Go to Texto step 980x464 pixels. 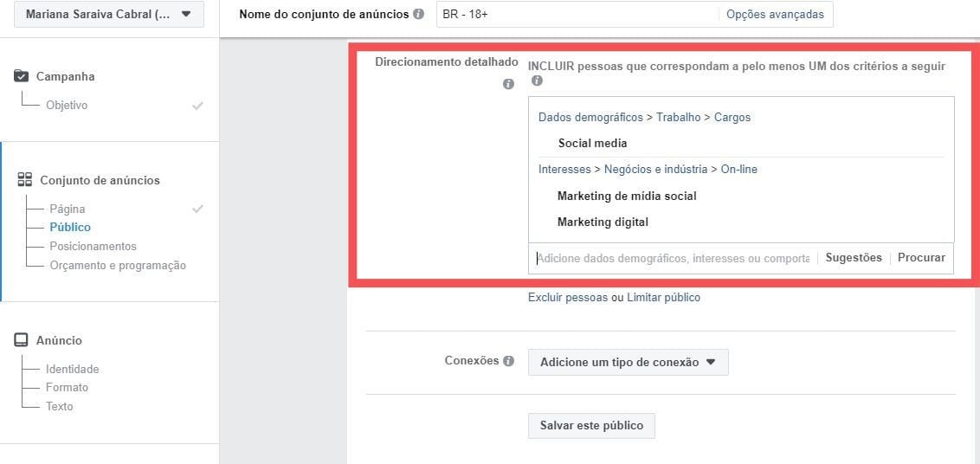[x=59, y=407]
